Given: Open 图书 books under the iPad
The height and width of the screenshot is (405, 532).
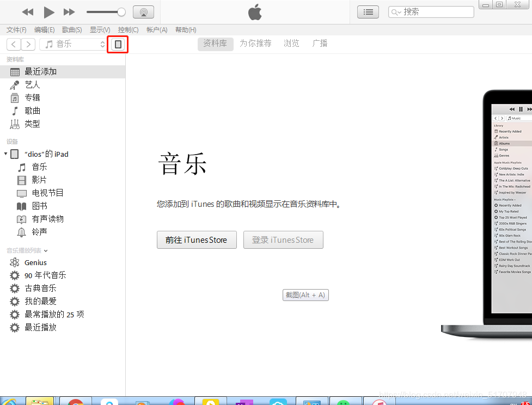Looking at the screenshot, I should coord(63,206).
